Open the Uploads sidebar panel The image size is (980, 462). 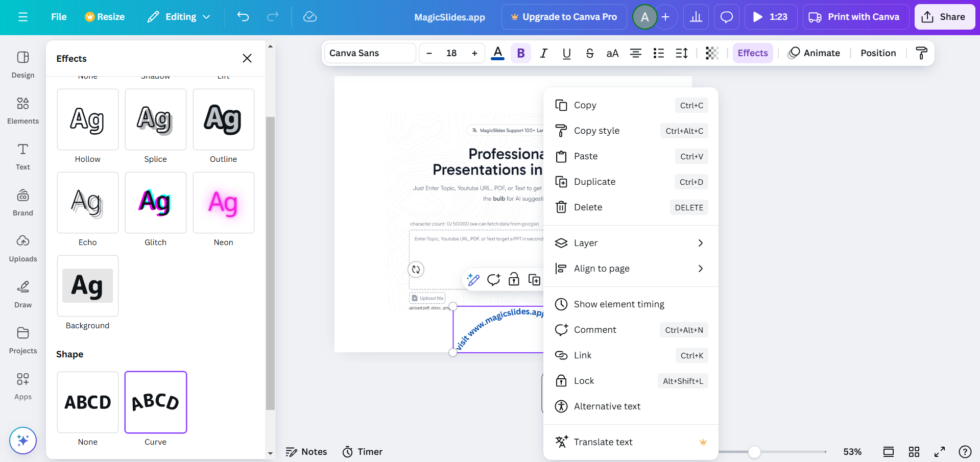(x=23, y=249)
